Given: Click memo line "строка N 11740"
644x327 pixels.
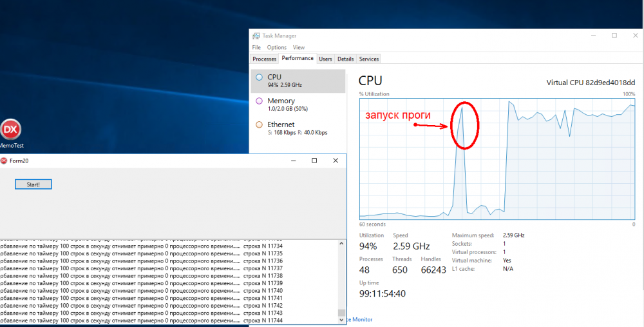Looking at the screenshot, I should tap(263, 290).
